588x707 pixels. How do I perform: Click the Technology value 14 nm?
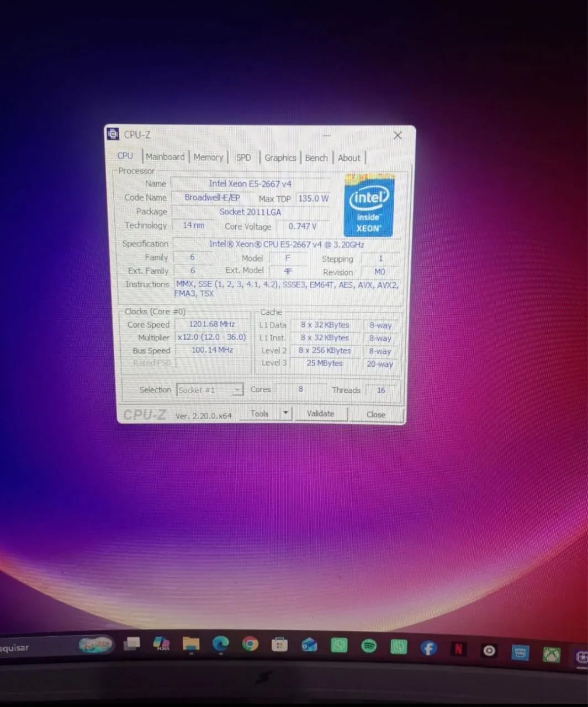coord(193,225)
